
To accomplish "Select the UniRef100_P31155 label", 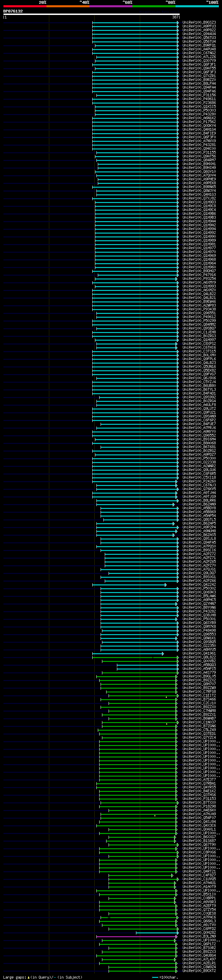I will (x=199, y=153).
